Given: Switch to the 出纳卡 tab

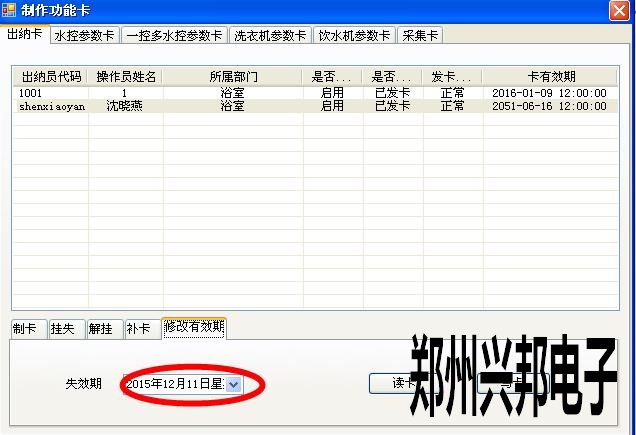Looking at the screenshot, I should (x=25, y=34).
